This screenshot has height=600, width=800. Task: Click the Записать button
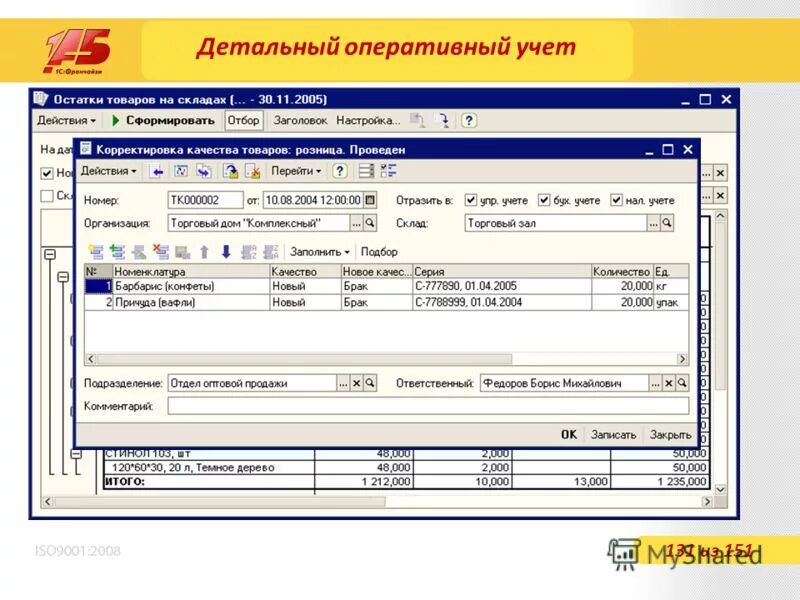(614, 435)
